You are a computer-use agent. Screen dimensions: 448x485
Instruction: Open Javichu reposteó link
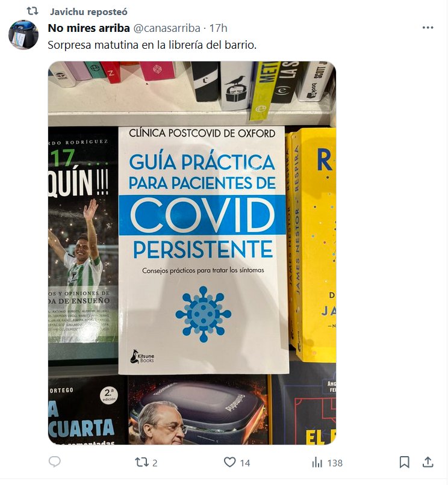click(x=89, y=12)
